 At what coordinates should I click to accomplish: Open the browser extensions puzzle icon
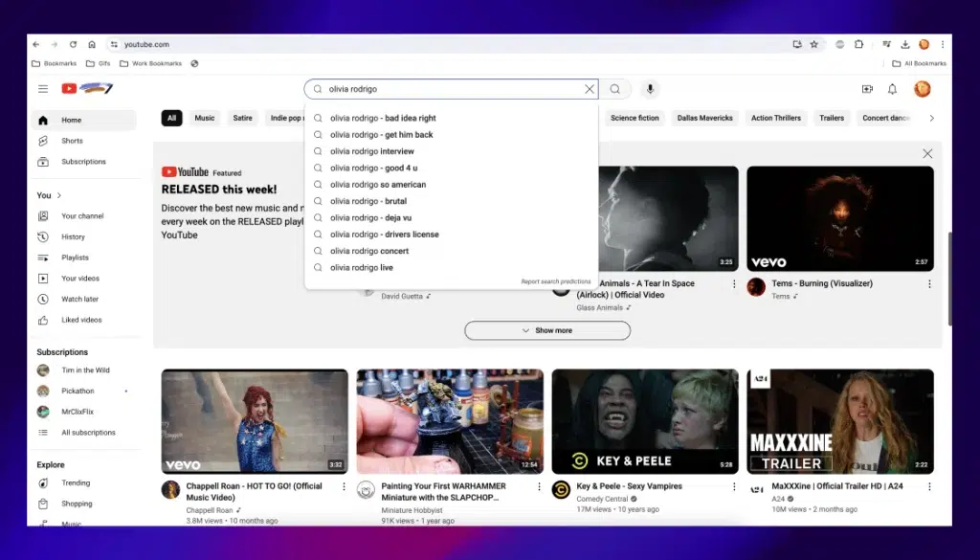[858, 44]
